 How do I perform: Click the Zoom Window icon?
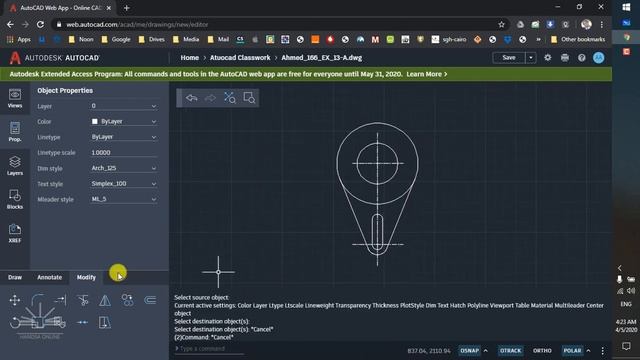pyautogui.click(x=249, y=98)
